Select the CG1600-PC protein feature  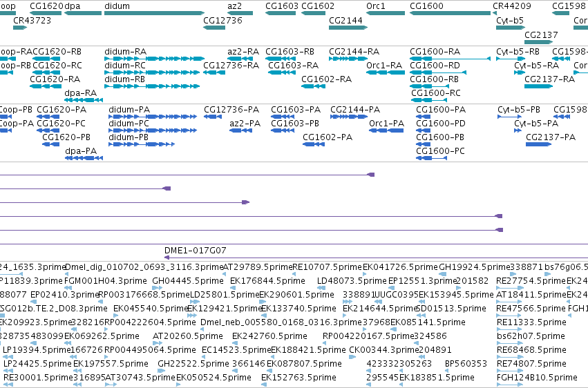pos(431,158)
